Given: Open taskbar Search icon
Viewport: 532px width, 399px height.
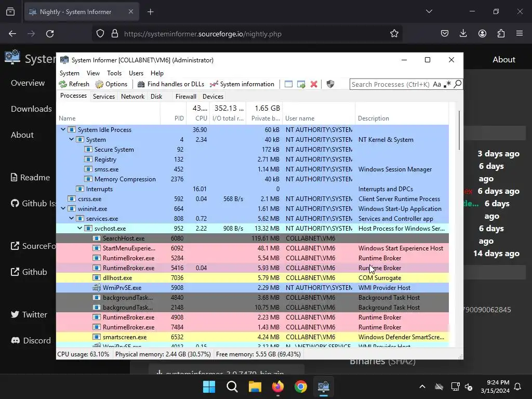Looking at the screenshot, I should coord(232,387).
